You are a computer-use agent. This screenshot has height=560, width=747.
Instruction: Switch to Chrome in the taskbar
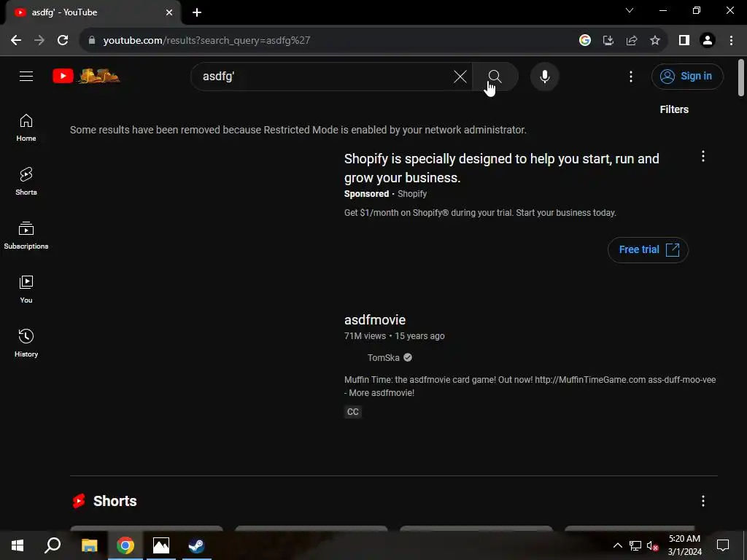(125, 545)
